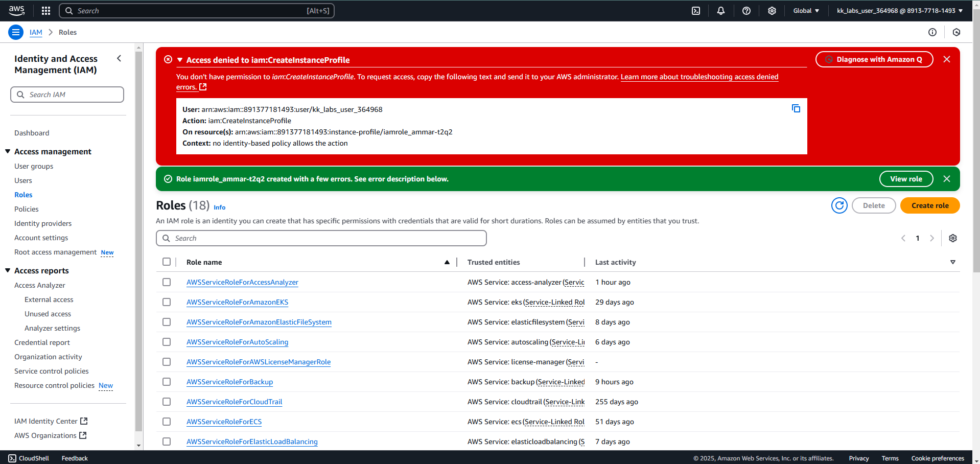Click the Create role button
Screen dimensions: 980x464
tap(930, 205)
